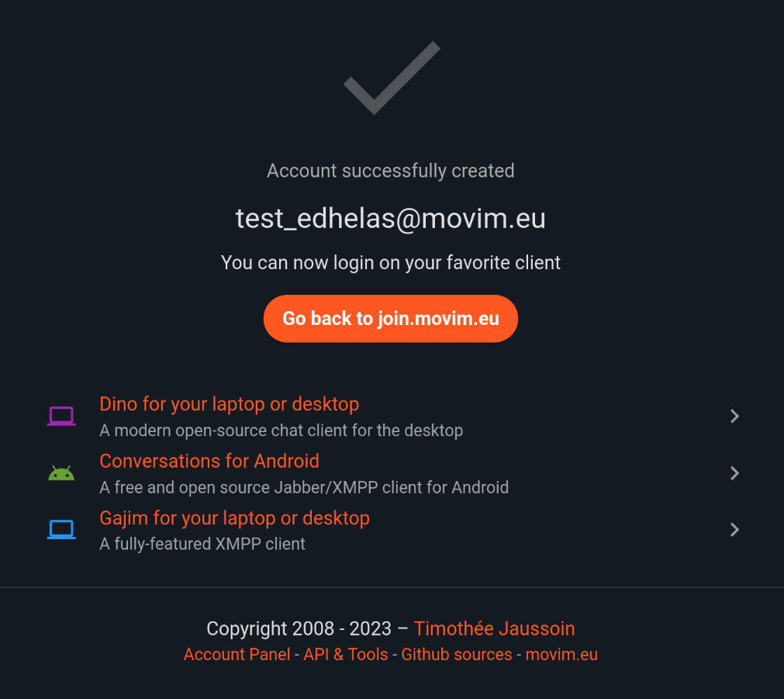
Task: Open the Account Panel footer link
Action: pos(237,655)
